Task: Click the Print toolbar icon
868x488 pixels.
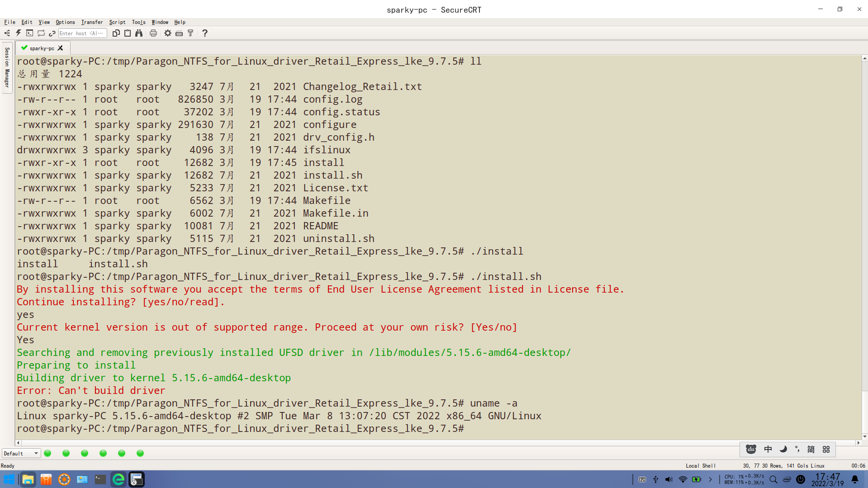Action: 153,33
